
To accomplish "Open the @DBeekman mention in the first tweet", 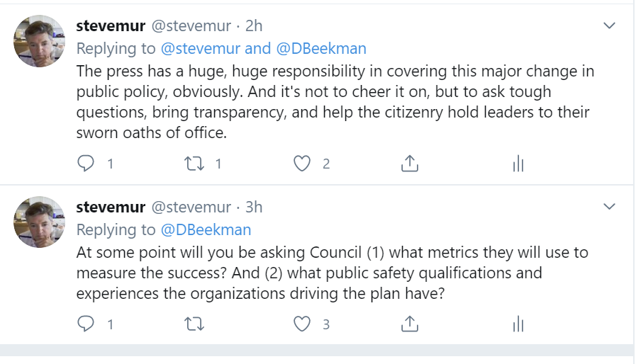I will pos(321,48).
